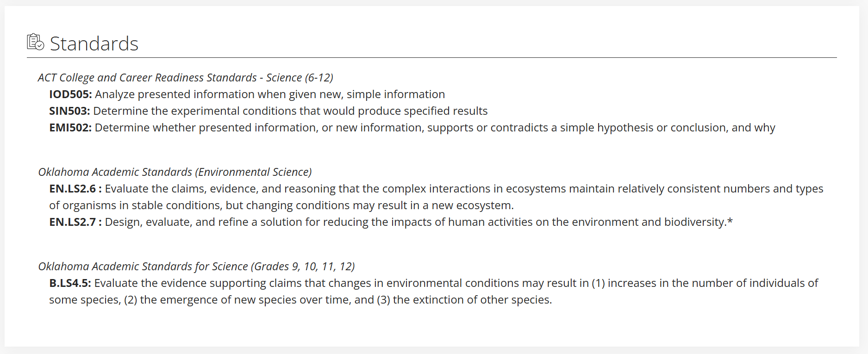Open Oklahoma Academic Standards (Environmental Science) heading
The height and width of the screenshot is (354, 868).
pos(175,172)
